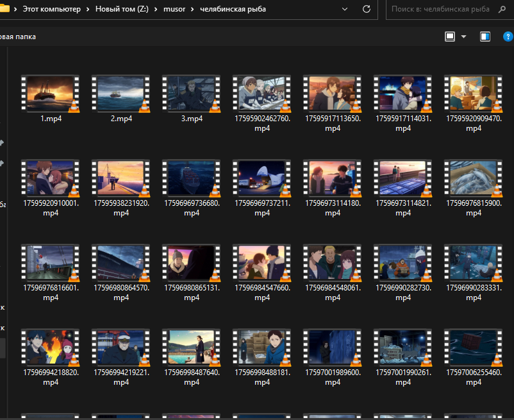514x420 pixels.
Task: Open the help question mark icon
Action: click(x=508, y=37)
